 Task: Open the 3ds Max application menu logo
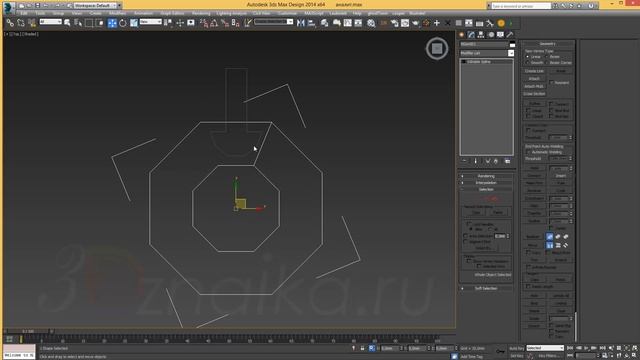coord(8,7)
